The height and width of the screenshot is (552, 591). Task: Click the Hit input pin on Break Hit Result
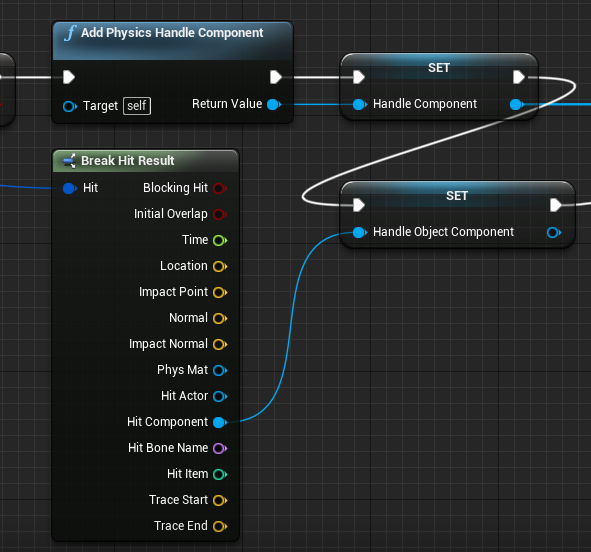(x=70, y=188)
